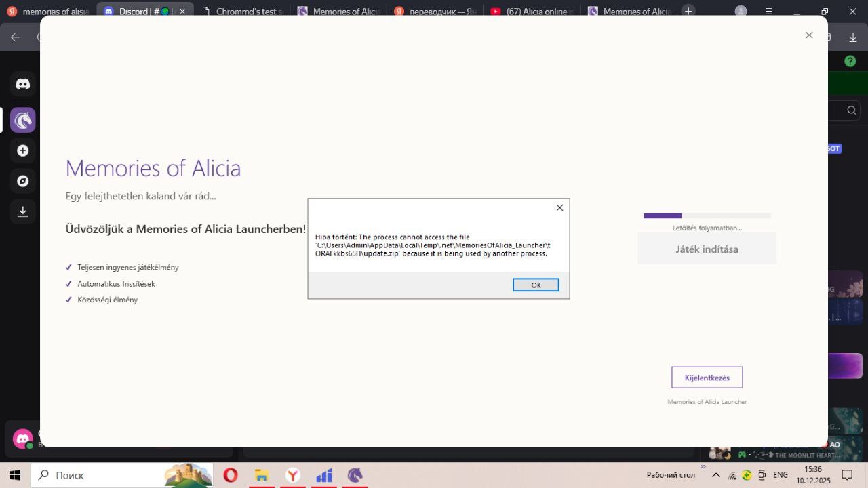Open a new browser tab with plus
Image resolution: width=868 pixels, height=488 pixels.
click(x=688, y=11)
